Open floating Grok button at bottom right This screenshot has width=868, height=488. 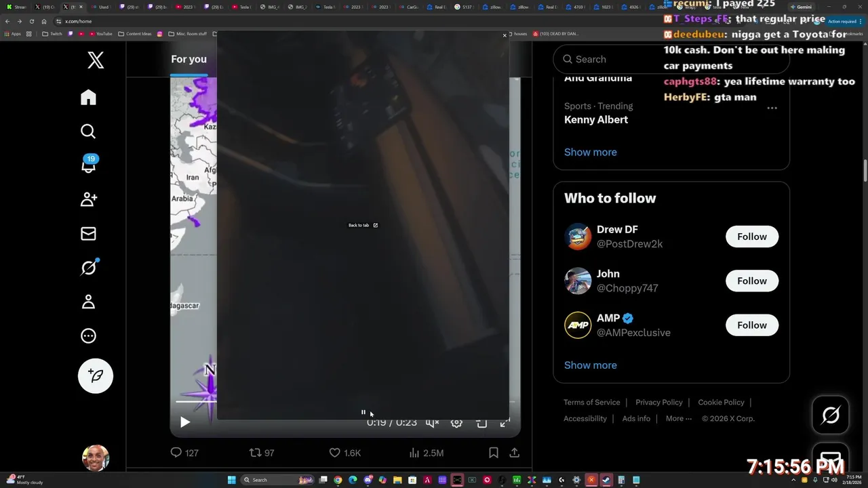point(831,415)
